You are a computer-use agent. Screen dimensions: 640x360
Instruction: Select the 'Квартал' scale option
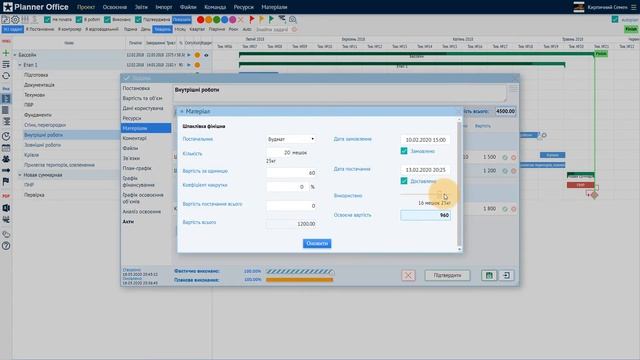pos(197,29)
